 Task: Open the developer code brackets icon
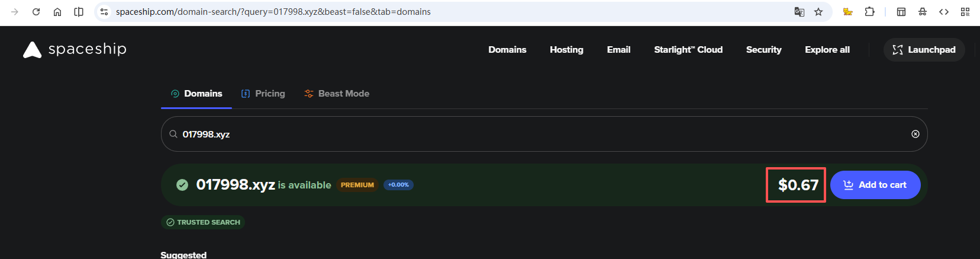(x=944, y=12)
